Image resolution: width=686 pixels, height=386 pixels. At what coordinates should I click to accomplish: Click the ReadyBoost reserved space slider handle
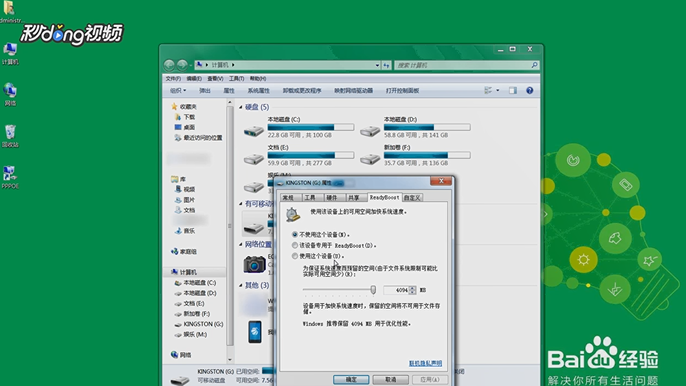tap(373, 289)
